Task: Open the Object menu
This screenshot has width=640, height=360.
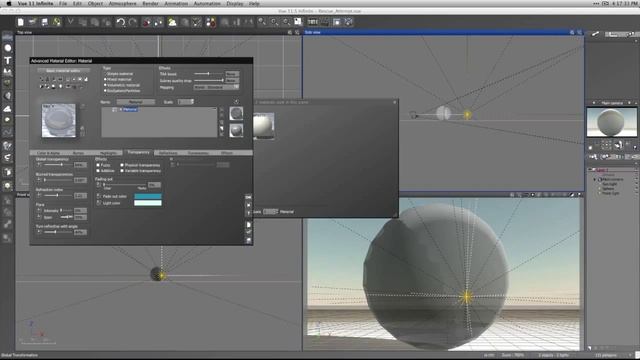Action: pos(96,3)
